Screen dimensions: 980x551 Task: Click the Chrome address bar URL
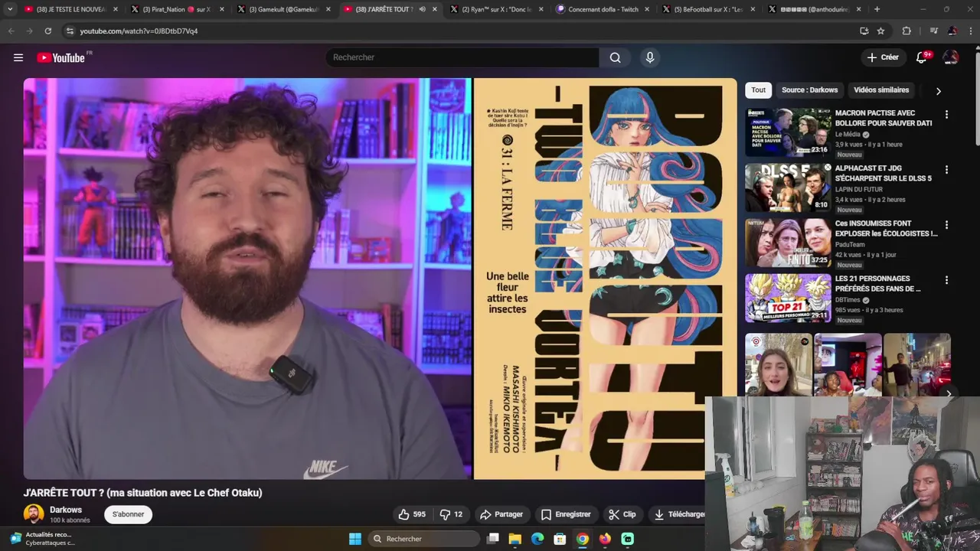(x=139, y=31)
